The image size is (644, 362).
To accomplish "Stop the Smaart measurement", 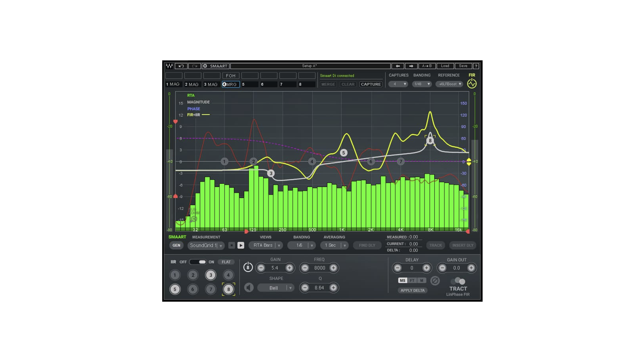I will (x=231, y=245).
